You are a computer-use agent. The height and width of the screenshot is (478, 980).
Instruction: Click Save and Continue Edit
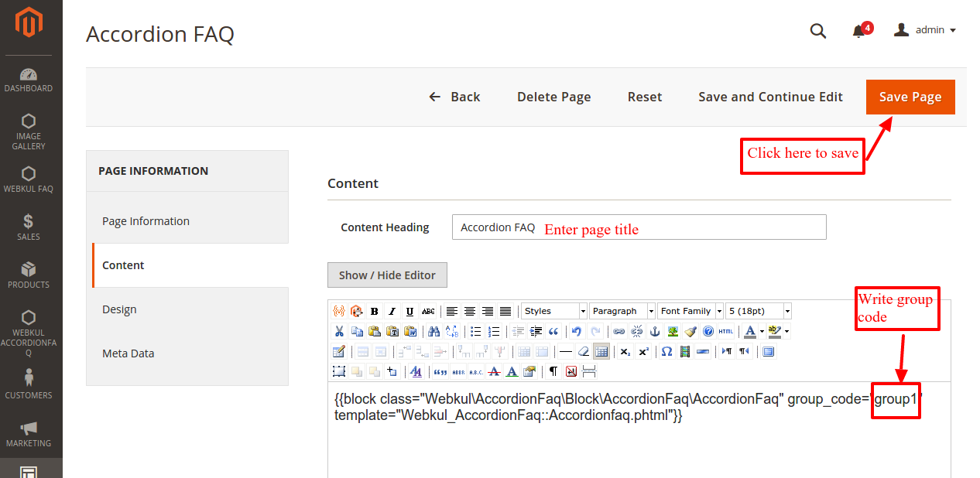click(770, 97)
